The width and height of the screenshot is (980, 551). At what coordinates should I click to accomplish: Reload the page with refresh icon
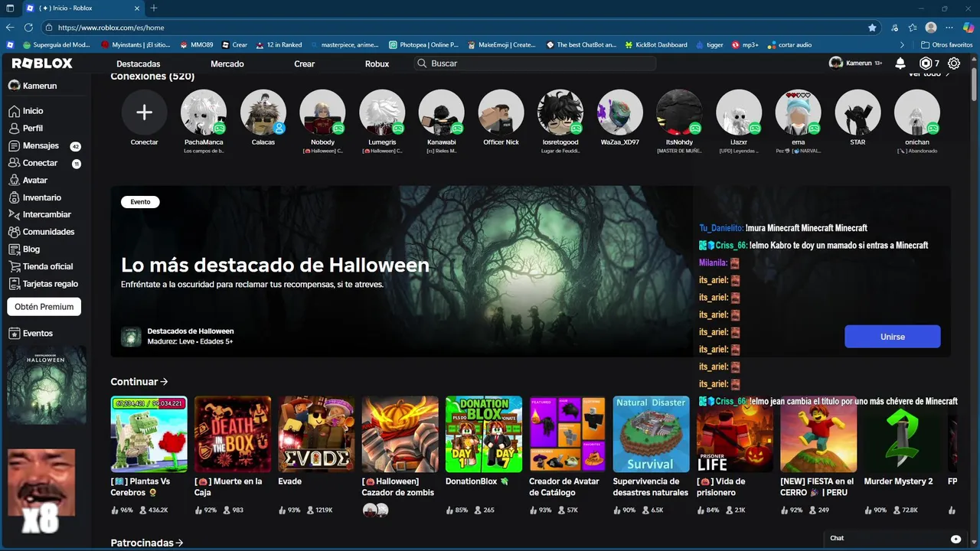click(x=29, y=28)
